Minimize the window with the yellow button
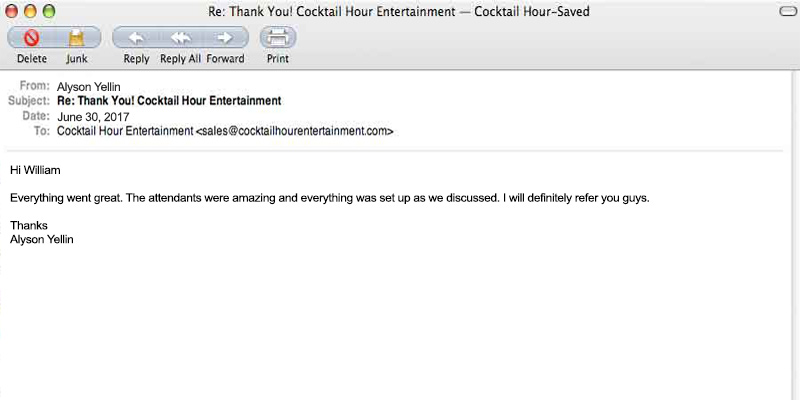Image resolution: width=800 pixels, height=400 pixels. [x=31, y=11]
